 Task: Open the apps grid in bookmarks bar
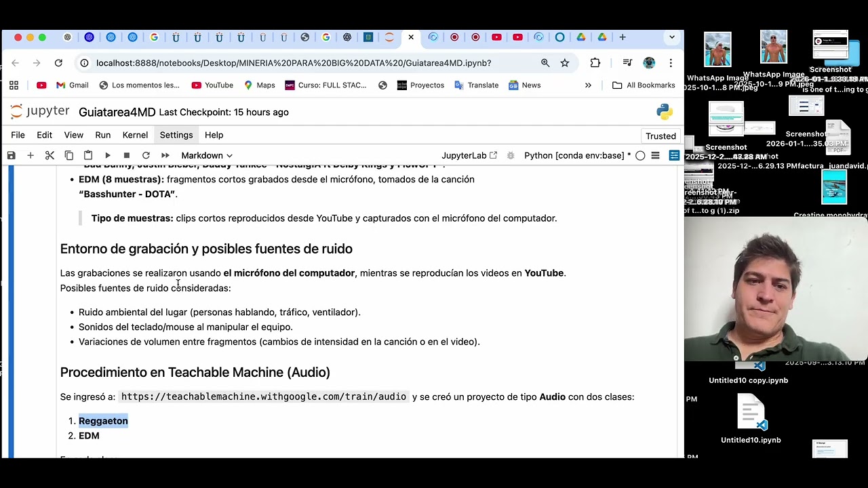pyautogui.click(x=14, y=85)
